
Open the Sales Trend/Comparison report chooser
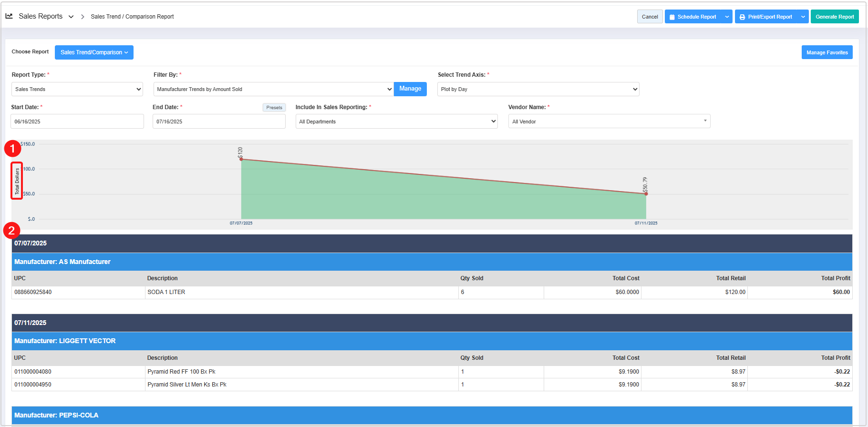tap(94, 52)
